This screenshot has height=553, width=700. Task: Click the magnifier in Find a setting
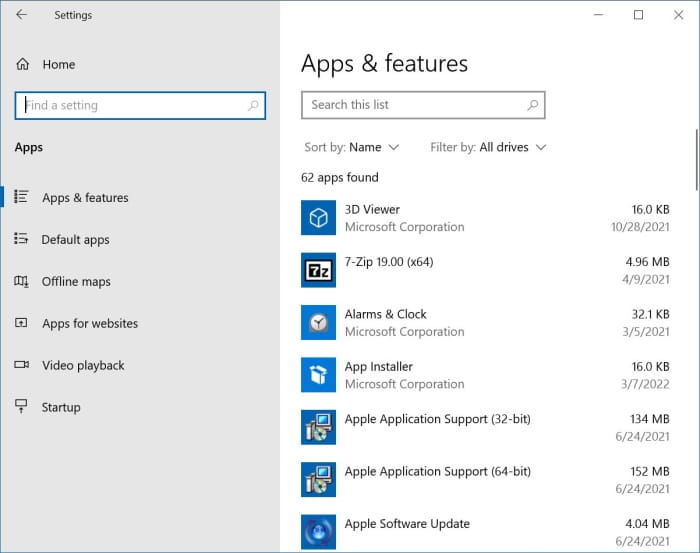tap(253, 105)
